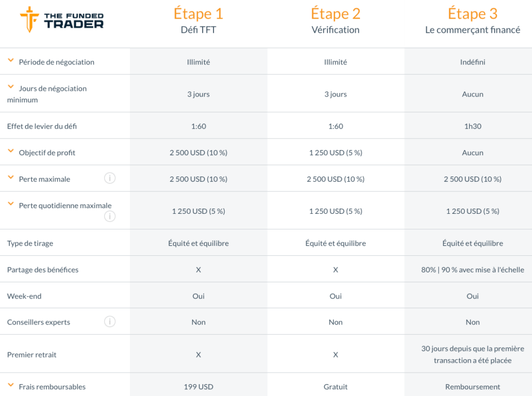Click Aucun in the Objectif de profit row

[x=472, y=152]
